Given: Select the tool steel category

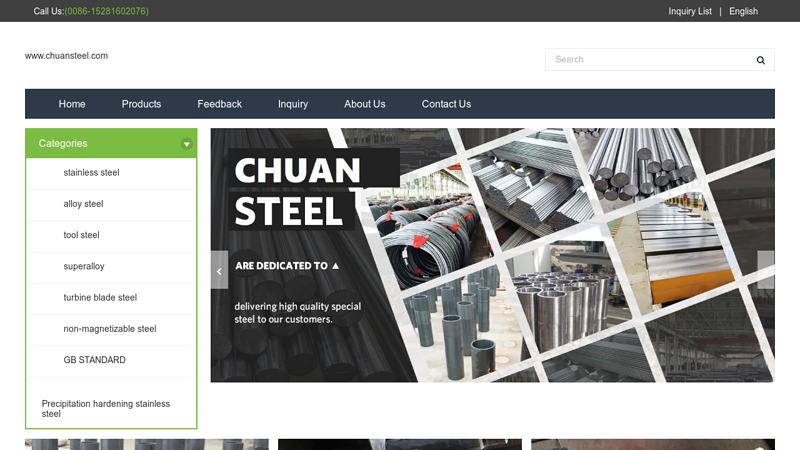Looking at the screenshot, I should pyautogui.click(x=81, y=235).
